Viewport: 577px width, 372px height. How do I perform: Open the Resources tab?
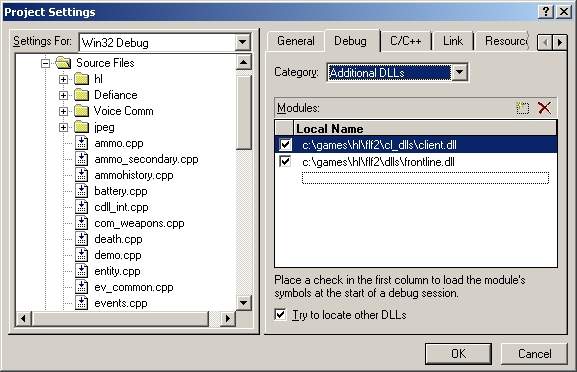[503, 41]
